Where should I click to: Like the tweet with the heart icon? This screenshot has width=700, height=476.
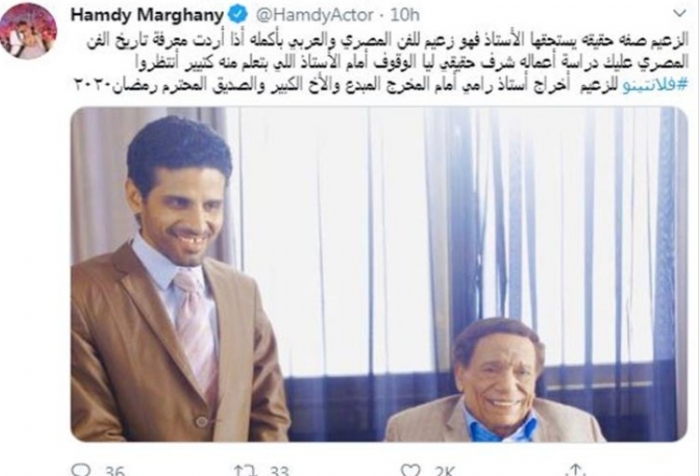[x=410, y=470]
